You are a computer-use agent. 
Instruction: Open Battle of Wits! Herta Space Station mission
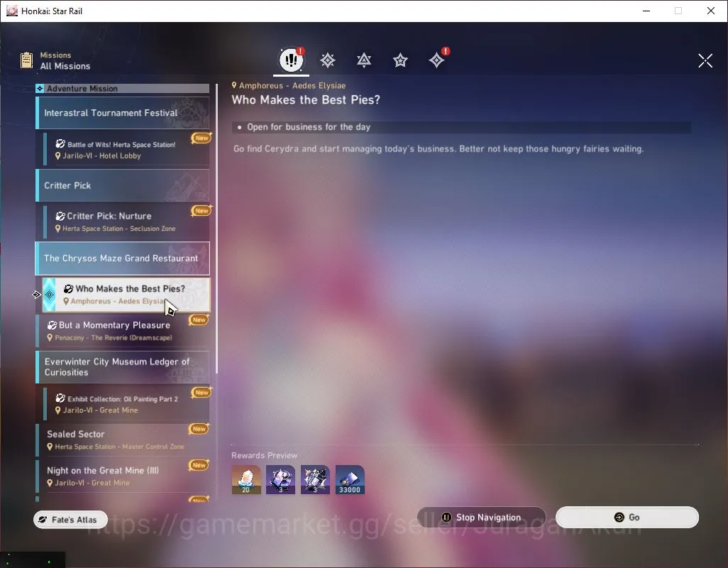click(x=126, y=150)
